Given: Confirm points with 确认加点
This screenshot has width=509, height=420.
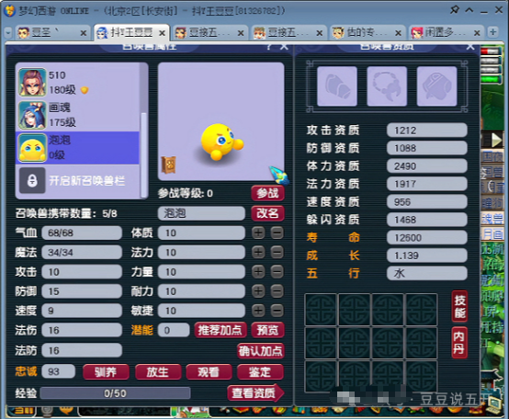Looking at the screenshot, I should (260, 351).
